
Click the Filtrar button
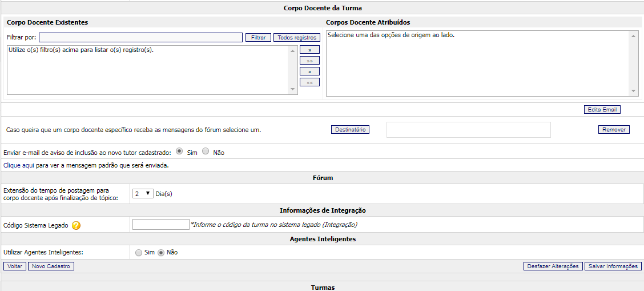pyautogui.click(x=258, y=38)
